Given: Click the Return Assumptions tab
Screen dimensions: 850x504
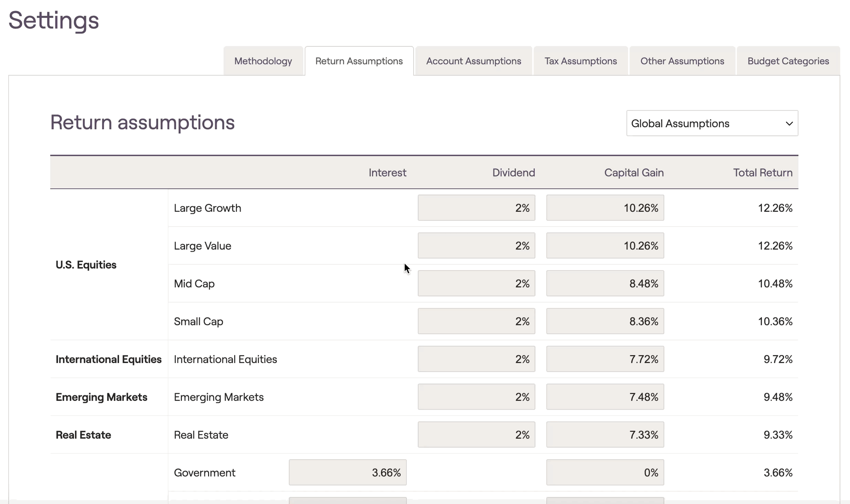Looking at the screenshot, I should (x=359, y=61).
